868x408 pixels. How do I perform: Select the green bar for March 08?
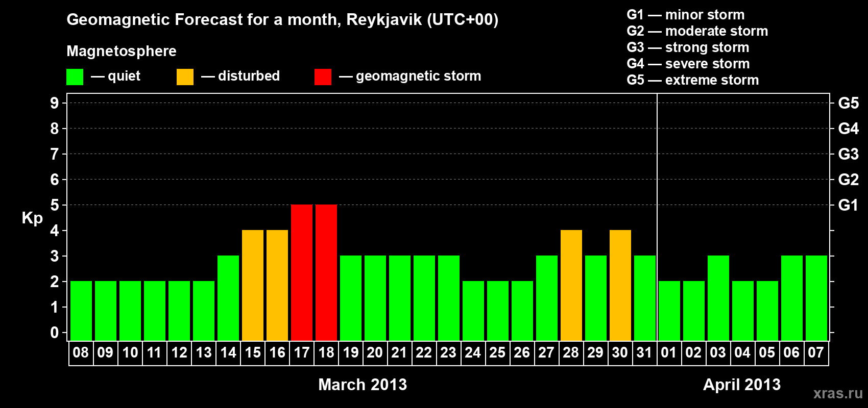coord(81,311)
